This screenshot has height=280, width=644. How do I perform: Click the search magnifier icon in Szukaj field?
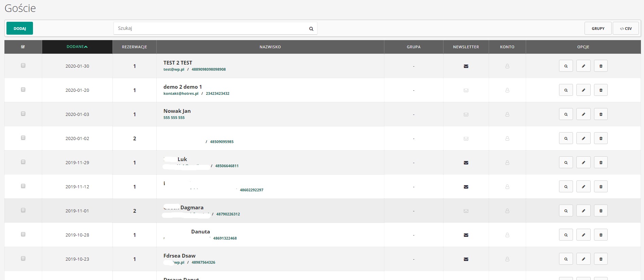pos(311,29)
